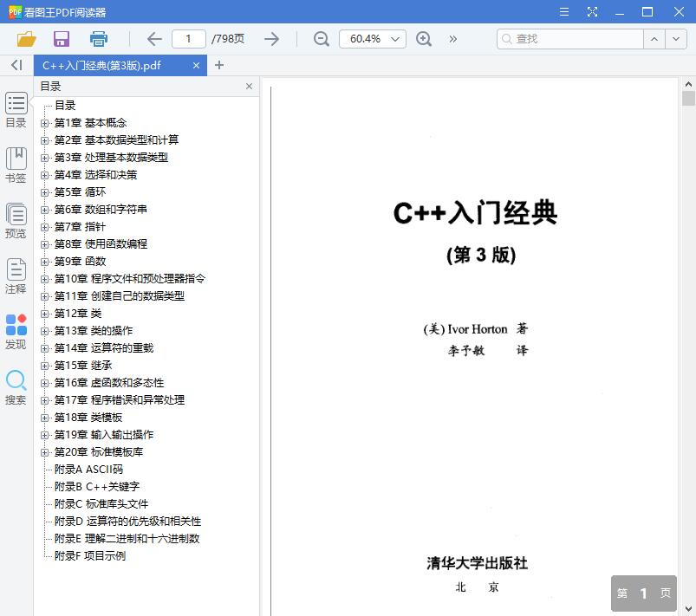Screen dimensions: 696x616
Task: Open the 发现 discover panel
Action: 16,332
